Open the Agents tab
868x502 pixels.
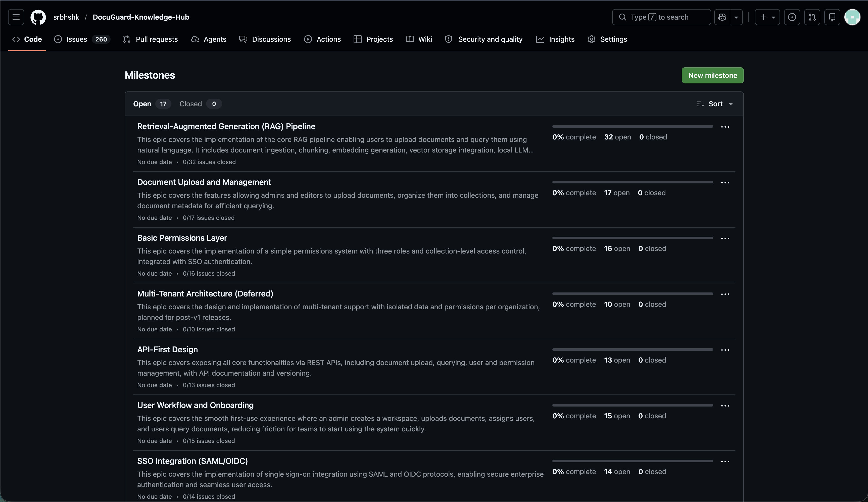209,39
